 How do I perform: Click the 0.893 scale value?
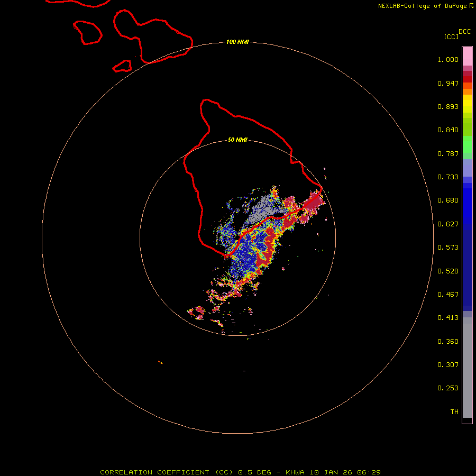tap(448, 106)
